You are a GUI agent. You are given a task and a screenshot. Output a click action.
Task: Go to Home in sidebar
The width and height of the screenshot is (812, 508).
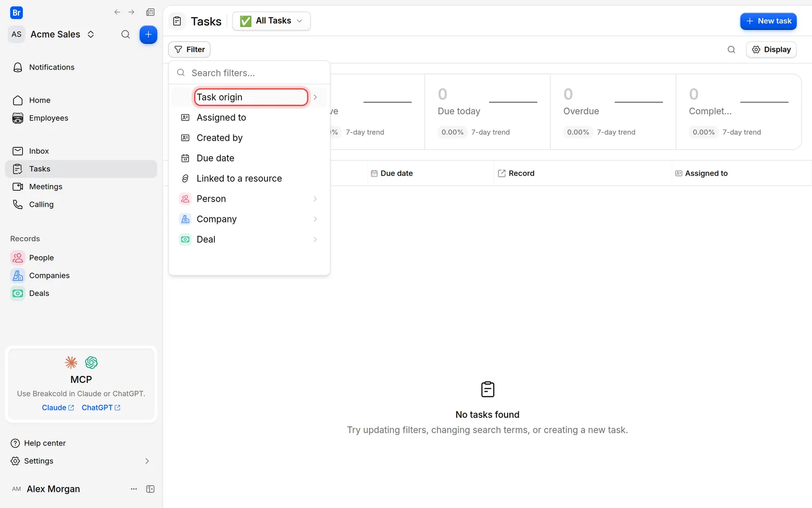81,100
